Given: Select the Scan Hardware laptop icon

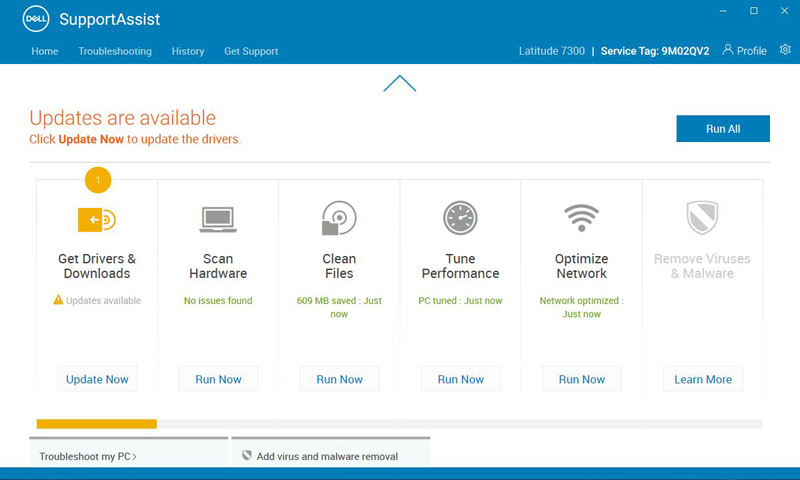Looking at the screenshot, I should tap(218, 219).
